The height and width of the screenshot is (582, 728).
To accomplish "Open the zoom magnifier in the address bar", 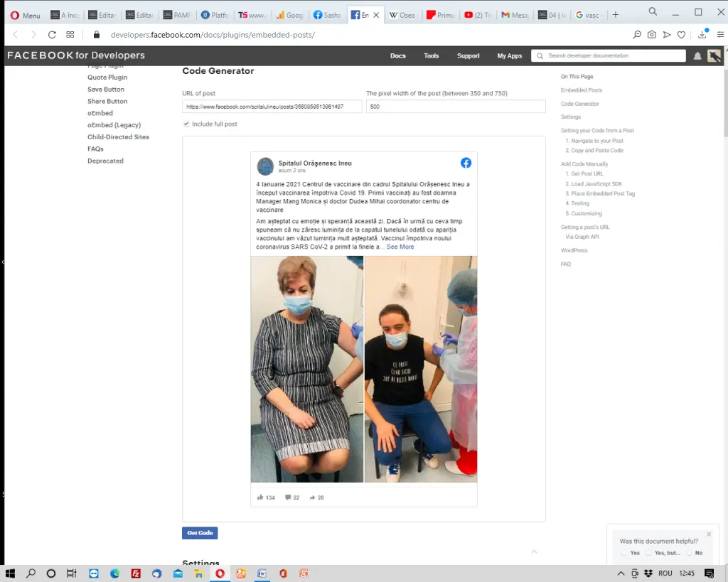I will click(x=637, y=35).
